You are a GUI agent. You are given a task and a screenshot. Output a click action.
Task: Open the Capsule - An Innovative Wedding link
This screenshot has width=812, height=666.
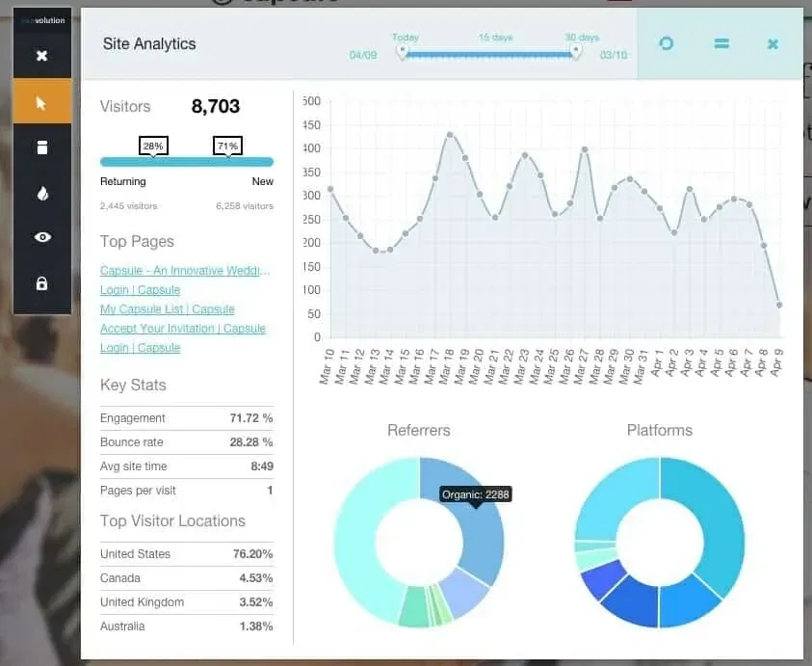(x=184, y=271)
